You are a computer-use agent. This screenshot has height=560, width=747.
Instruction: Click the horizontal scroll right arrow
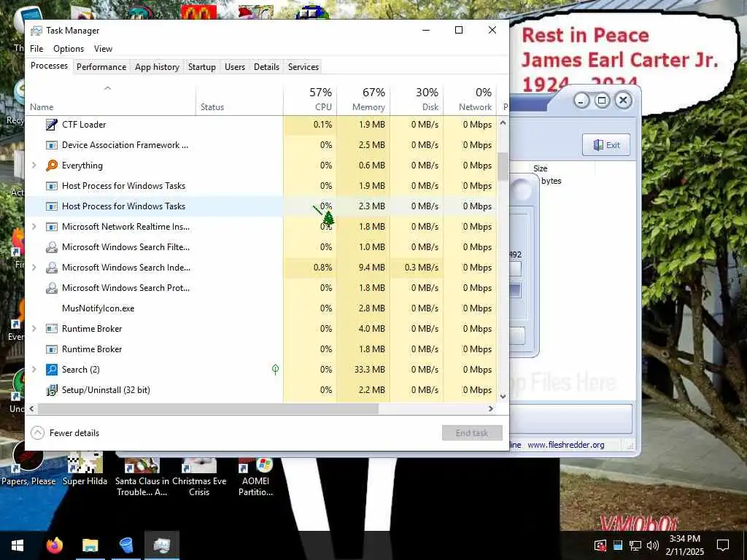click(491, 408)
